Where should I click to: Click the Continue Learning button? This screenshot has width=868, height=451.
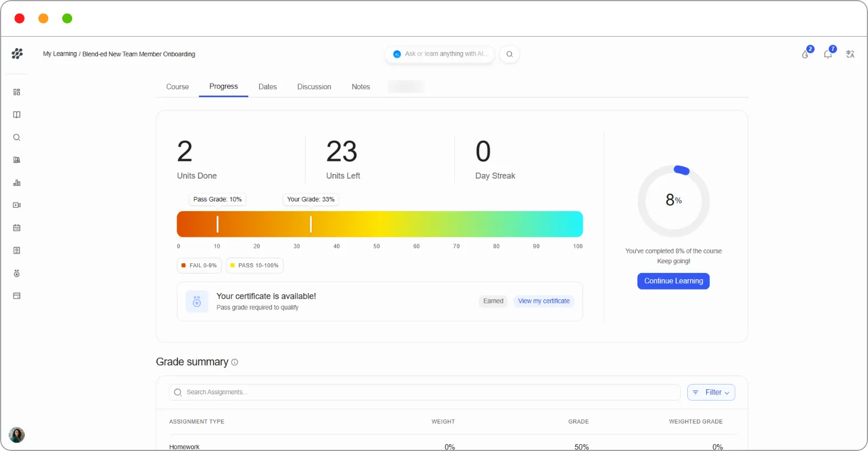click(x=673, y=281)
